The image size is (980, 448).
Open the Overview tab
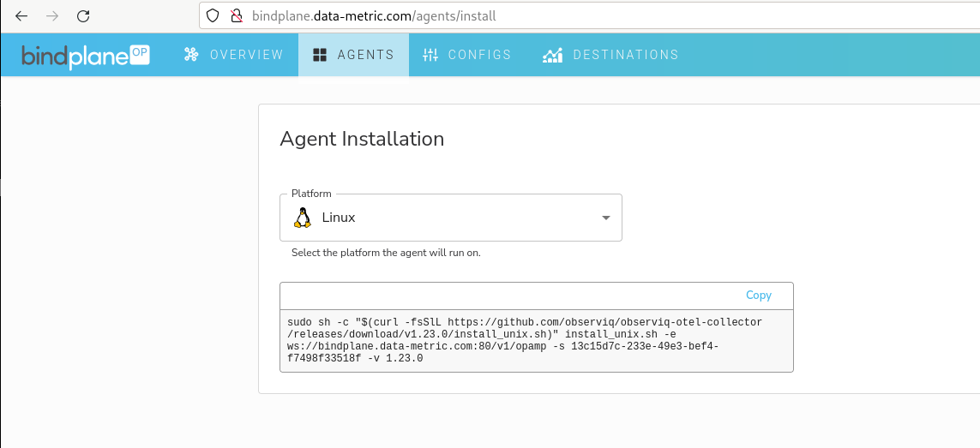(x=234, y=55)
